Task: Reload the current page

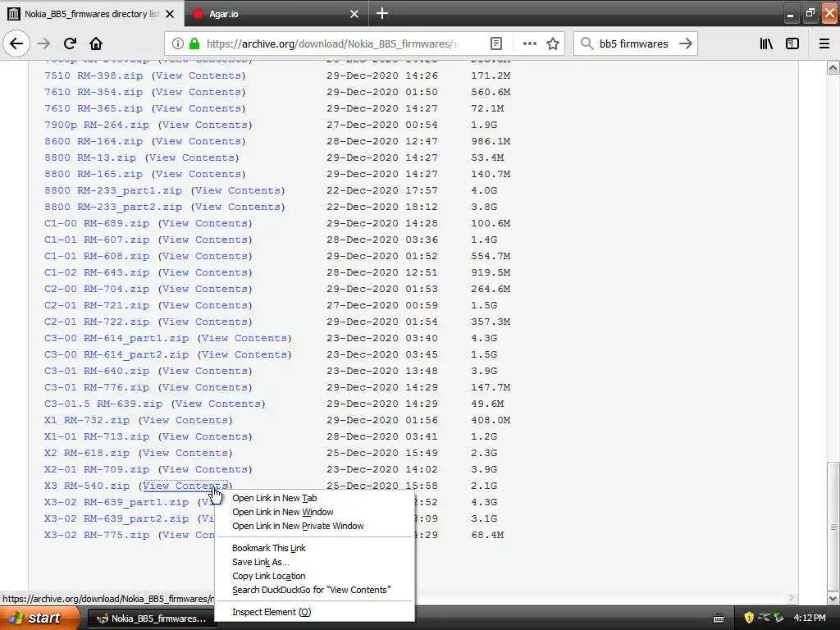Action: coord(70,43)
